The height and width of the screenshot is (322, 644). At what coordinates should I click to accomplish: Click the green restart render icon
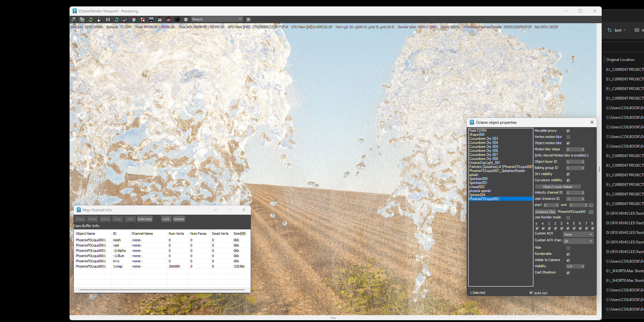91,19
